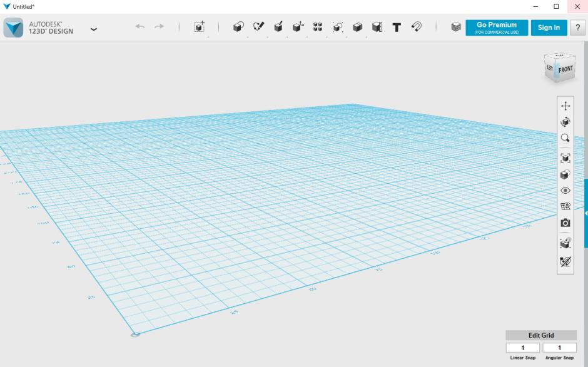Click the LEFT face of the view cube

[550, 69]
